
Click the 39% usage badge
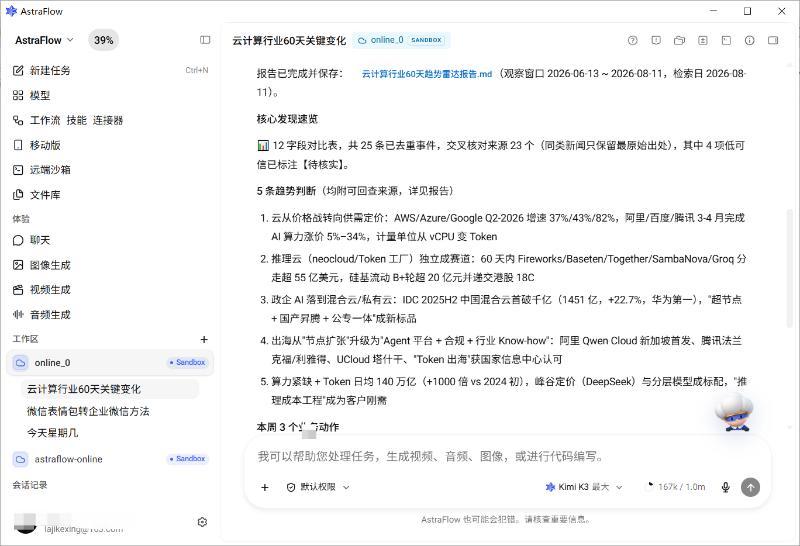pyautogui.click(x=103, y=40)
